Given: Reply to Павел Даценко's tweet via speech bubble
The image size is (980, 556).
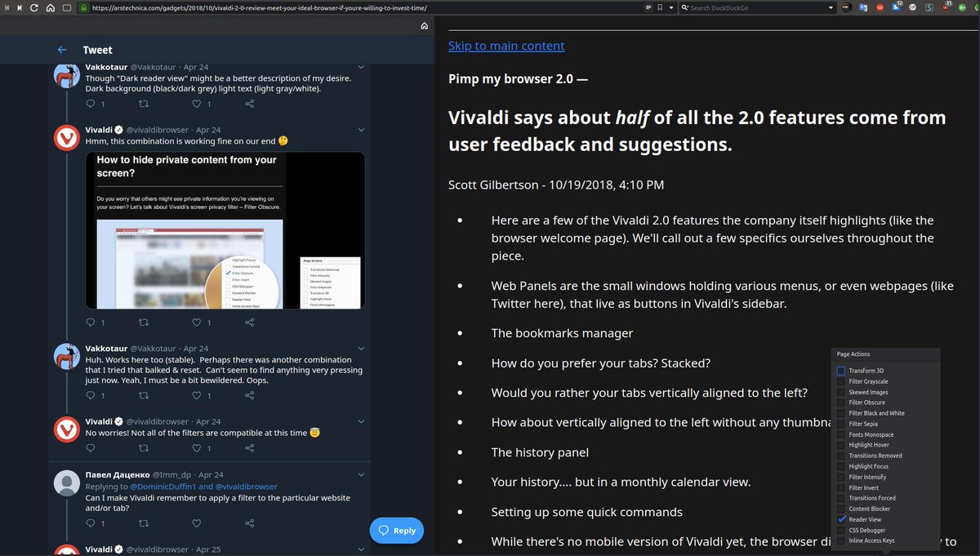Looking at the screenshot, I should 90,523.
